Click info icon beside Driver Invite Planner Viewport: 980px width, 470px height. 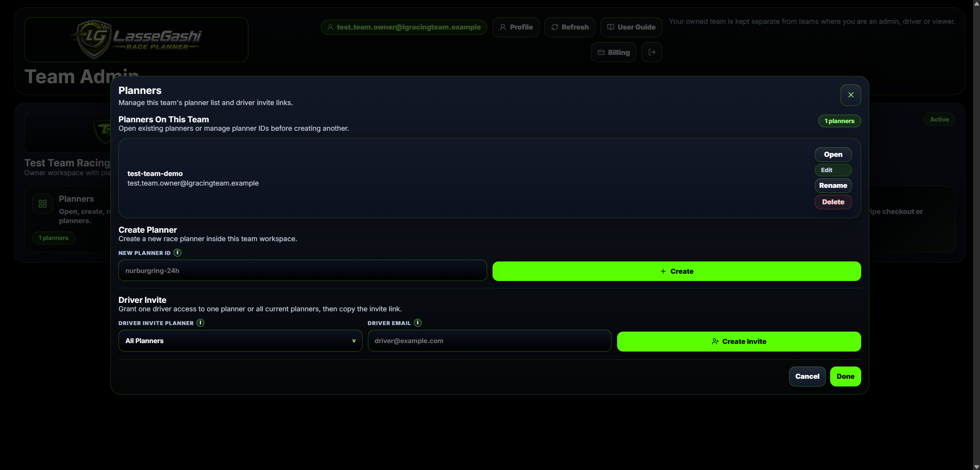(200, 323)
